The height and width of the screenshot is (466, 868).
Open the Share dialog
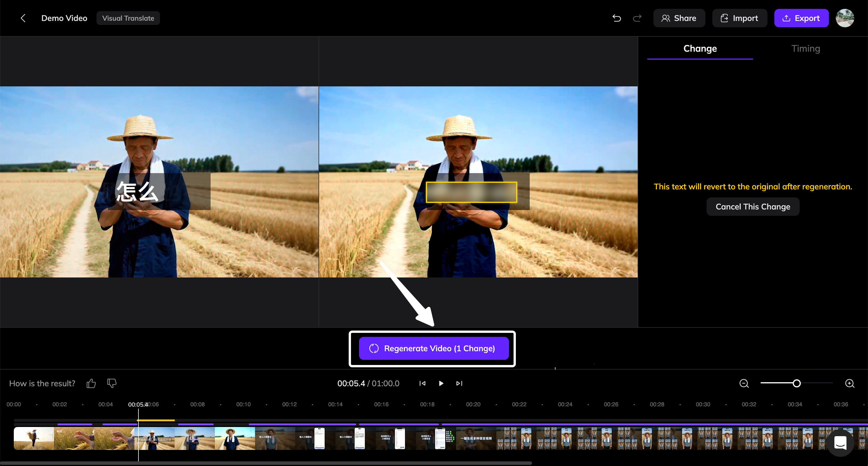pos(679,18)
